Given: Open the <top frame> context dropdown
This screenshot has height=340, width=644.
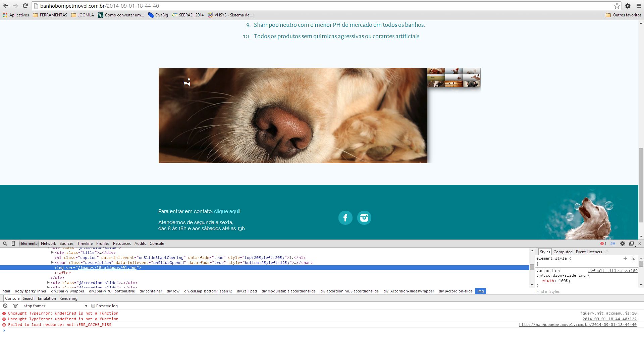Looking at the screenshot, I should (55, 306).
